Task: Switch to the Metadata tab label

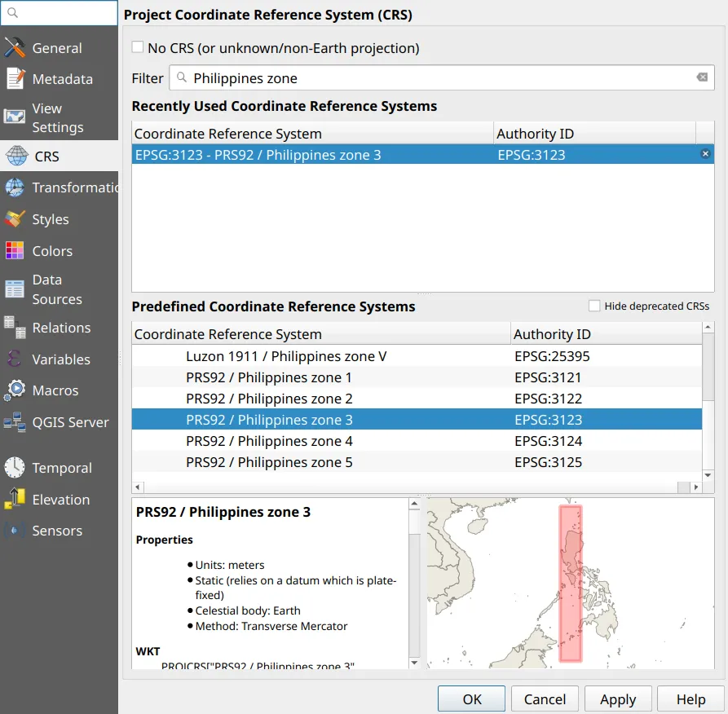Action: tap(62, 79)
